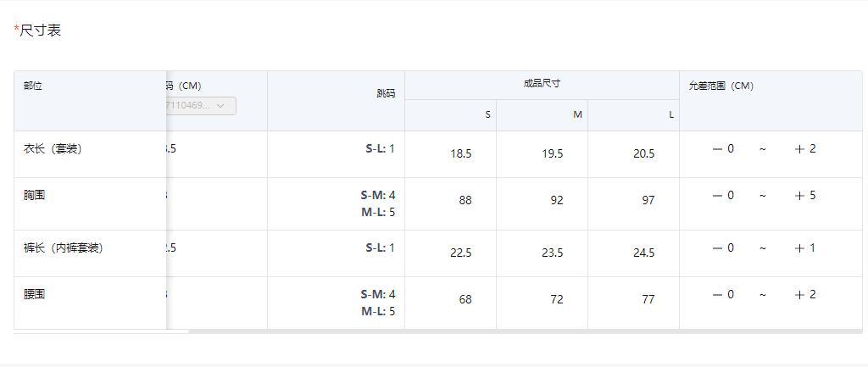This screenshot has width=868, height=367.
Task: Select the 68 waist value for S
Action: point(465,300)
